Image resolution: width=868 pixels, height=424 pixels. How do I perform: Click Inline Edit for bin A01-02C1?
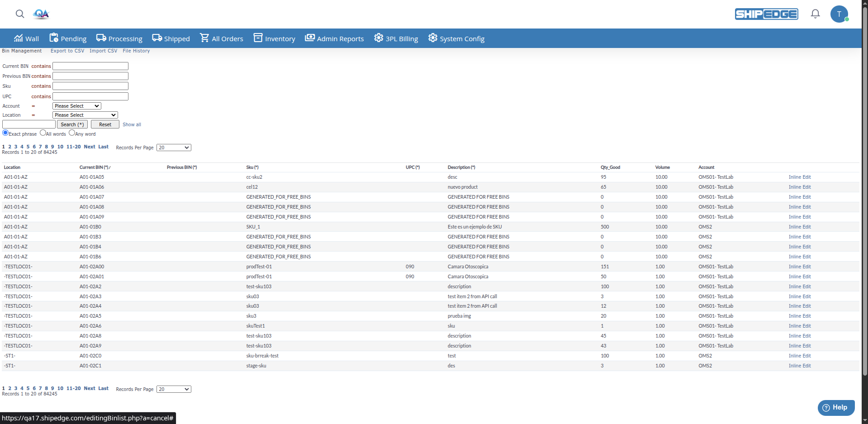click(800, 366)
